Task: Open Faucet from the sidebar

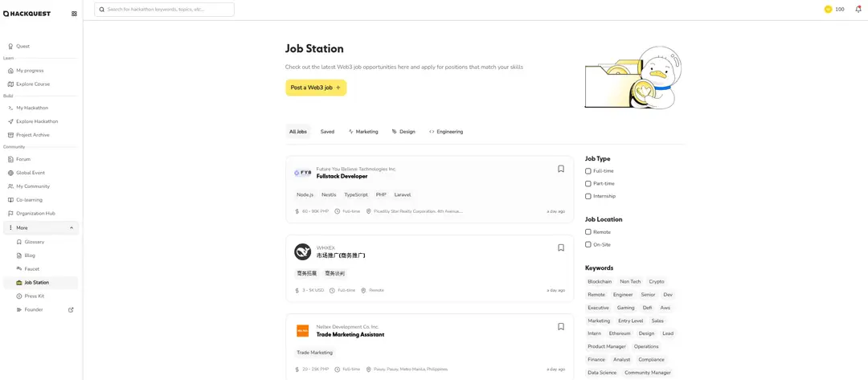Action: coord(31,269)
